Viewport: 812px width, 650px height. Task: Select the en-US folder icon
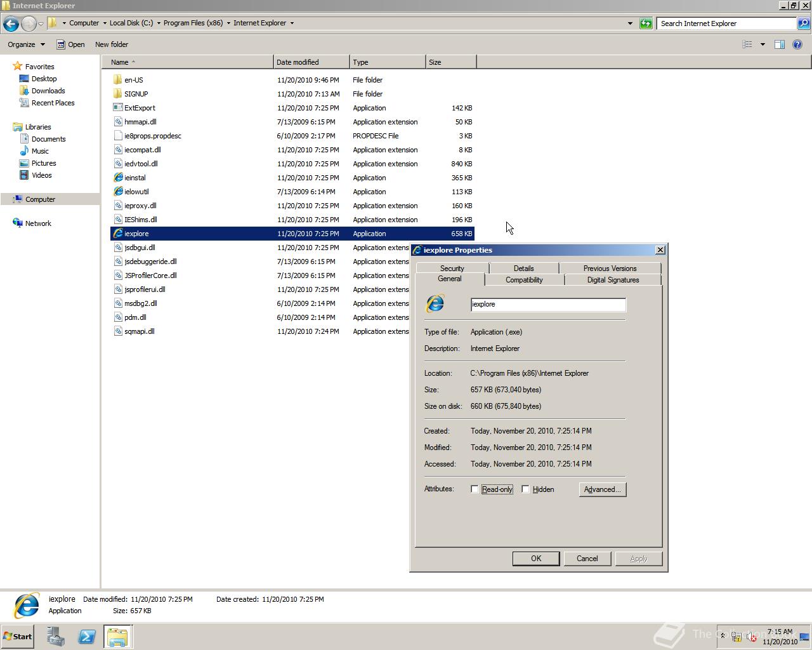click(x=118, y=80)
